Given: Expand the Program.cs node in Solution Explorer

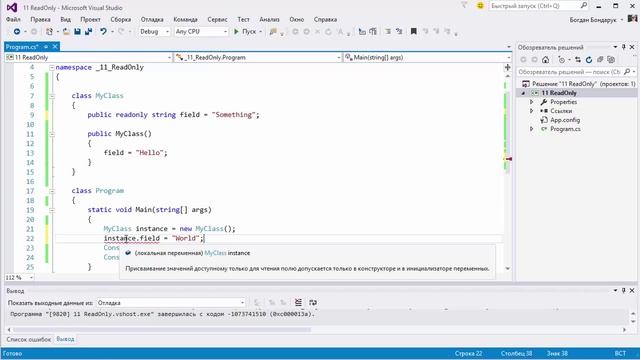Looking at the screenshot, I should tap(531, 129).
